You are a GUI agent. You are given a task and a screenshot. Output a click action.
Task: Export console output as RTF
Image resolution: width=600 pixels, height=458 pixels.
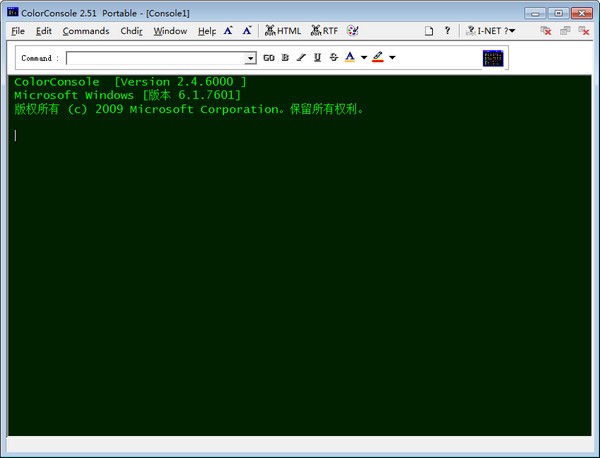click(x=325, y=31)
